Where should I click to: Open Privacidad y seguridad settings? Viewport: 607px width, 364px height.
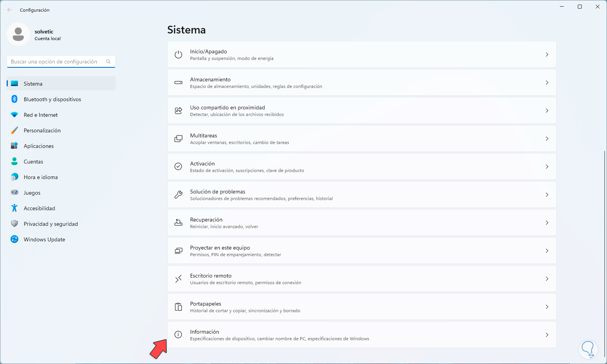[x=51, y=224]
